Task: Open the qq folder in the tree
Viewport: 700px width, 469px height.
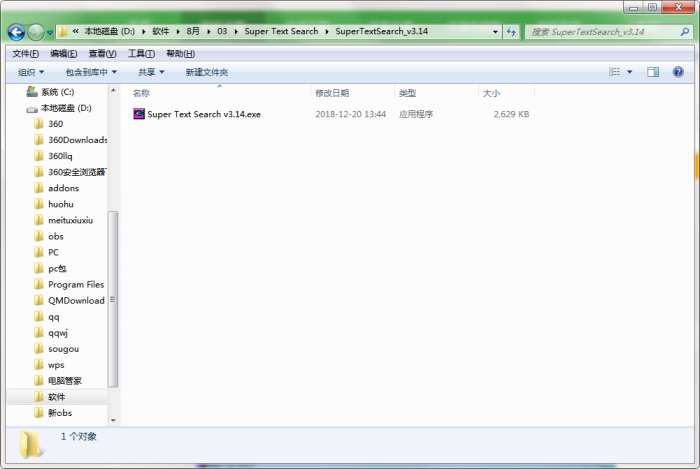Action: 54,317
